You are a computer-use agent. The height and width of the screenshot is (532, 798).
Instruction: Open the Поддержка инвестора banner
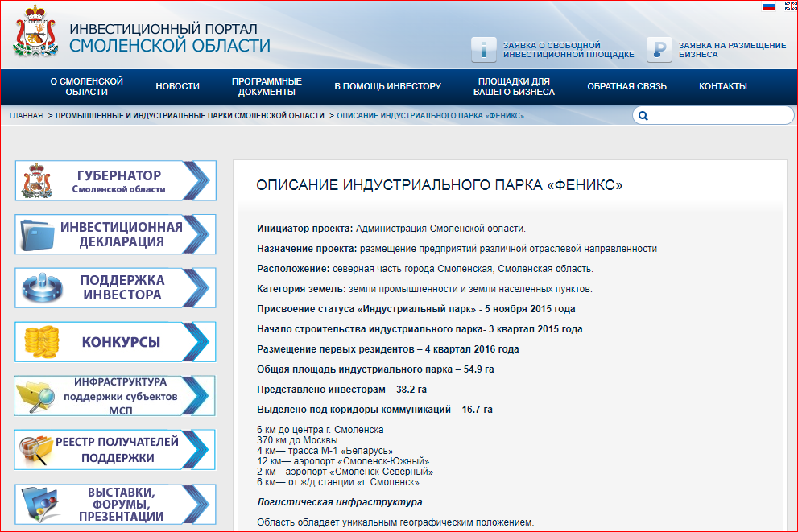115,288
